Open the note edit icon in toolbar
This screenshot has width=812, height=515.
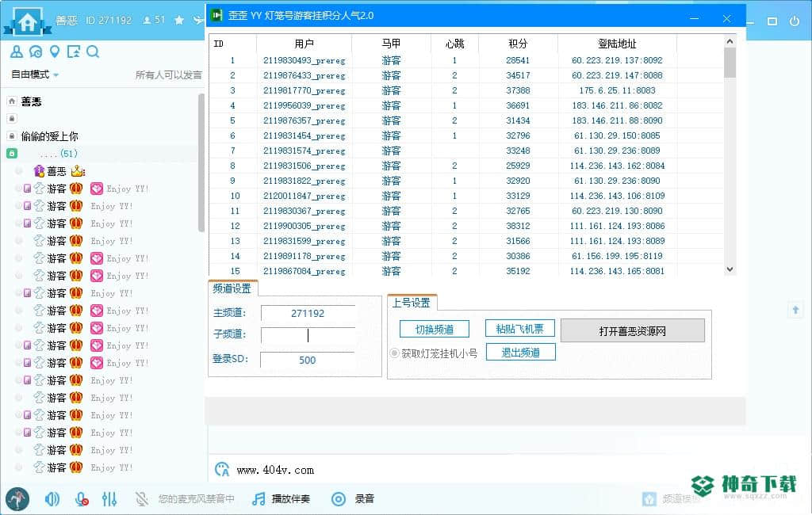coord(74,51)
